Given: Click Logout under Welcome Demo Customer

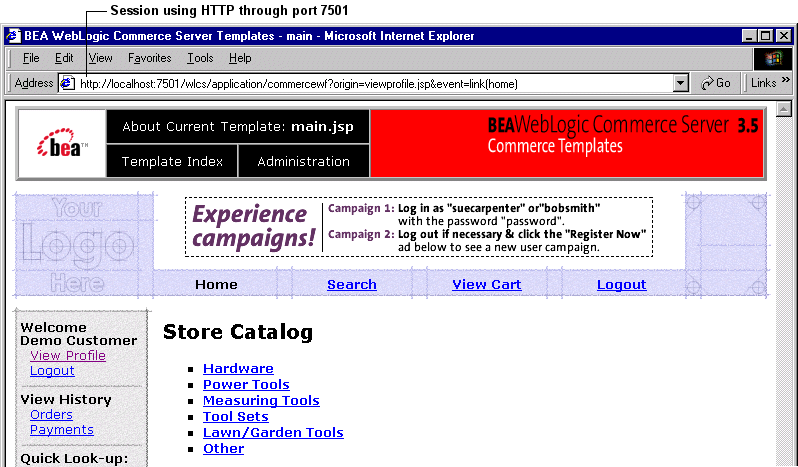Looking at the screenshot, I should [x=52, y=371].
